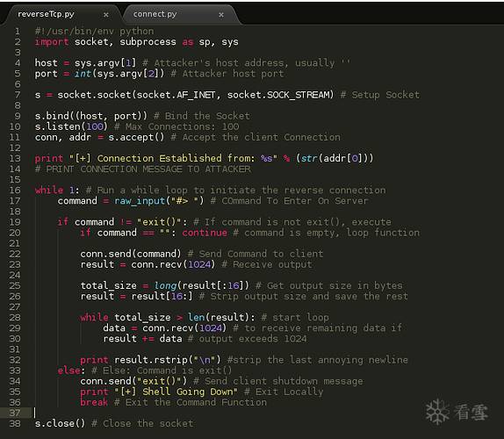
Task: Click line number 38 in the gutter
Action: (x=15, y=424)
